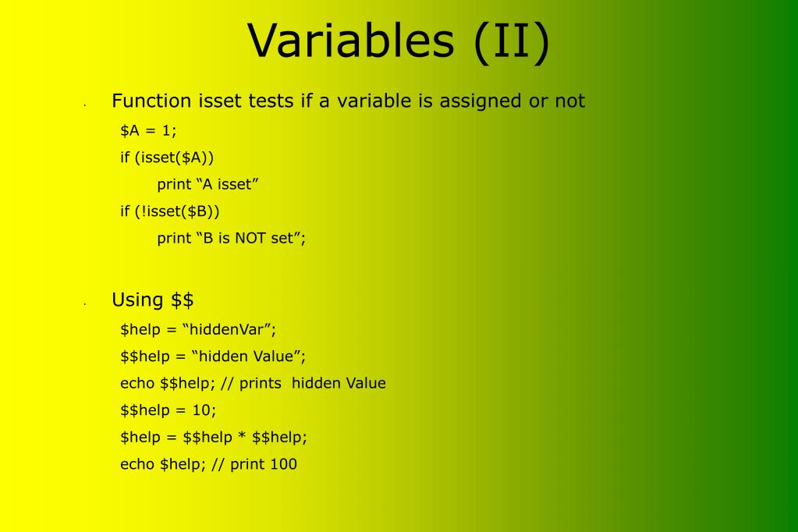The height and width of the screenshot is (532, 798).
Task: Click the comment prints hidden Value
Action: (x=313, y=383)
